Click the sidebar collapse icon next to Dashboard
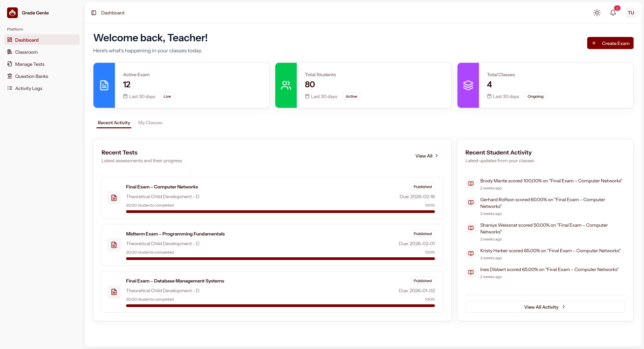This screenshot has width=644, height=349. (94, 13)
